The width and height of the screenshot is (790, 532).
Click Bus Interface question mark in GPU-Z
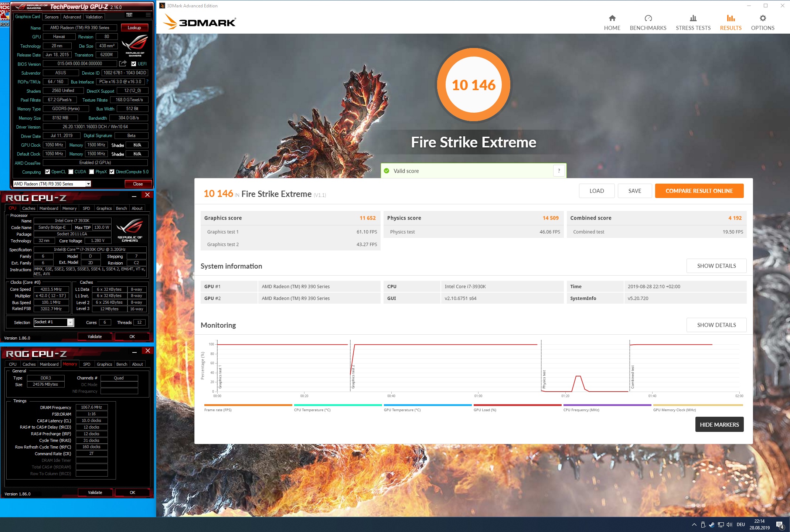pos(147,82)
